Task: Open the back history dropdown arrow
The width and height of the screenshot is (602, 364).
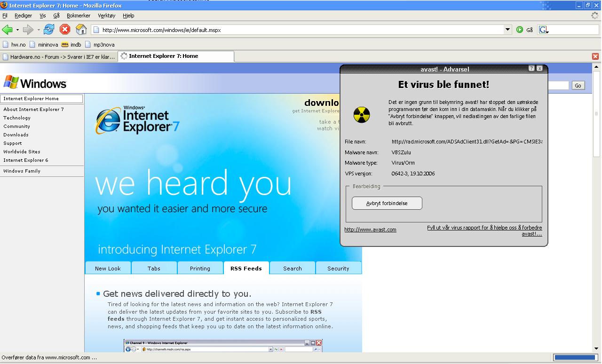Action: pyautogui.click(x=17, y=30)
